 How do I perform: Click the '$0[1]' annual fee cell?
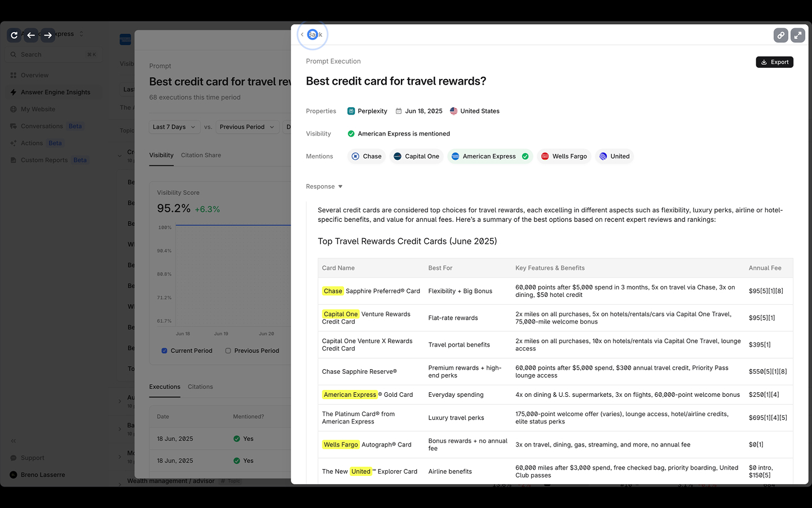(x=756, y=445)
